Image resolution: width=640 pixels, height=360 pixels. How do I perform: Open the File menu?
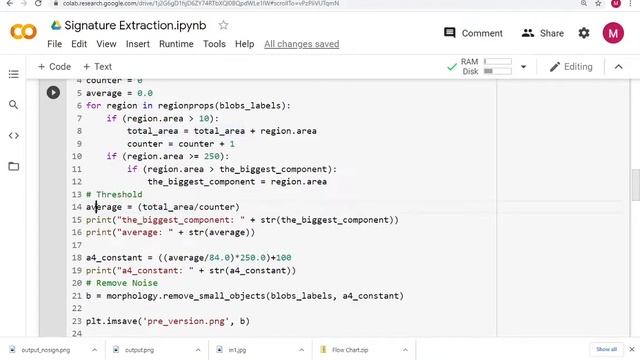click(54, 44)
